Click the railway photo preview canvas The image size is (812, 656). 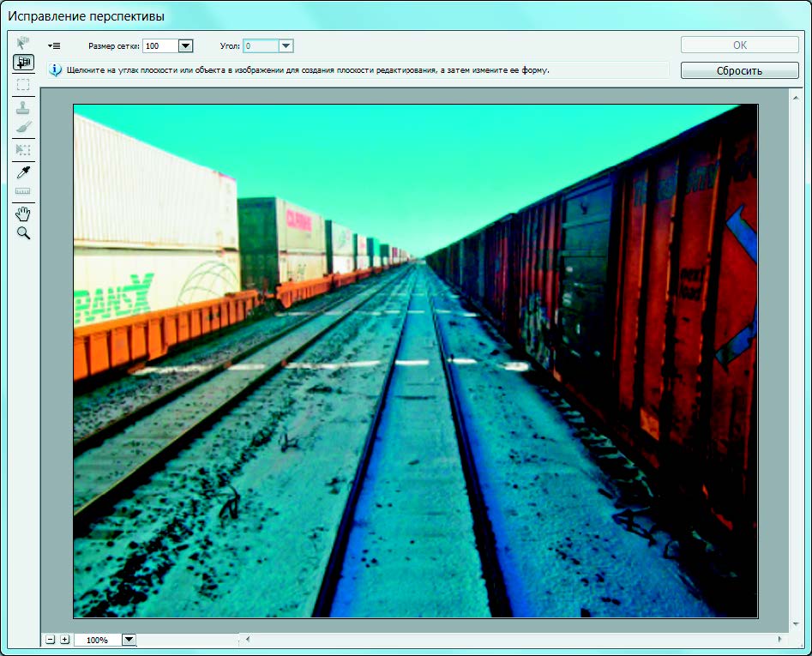click(x=416, y=361)
